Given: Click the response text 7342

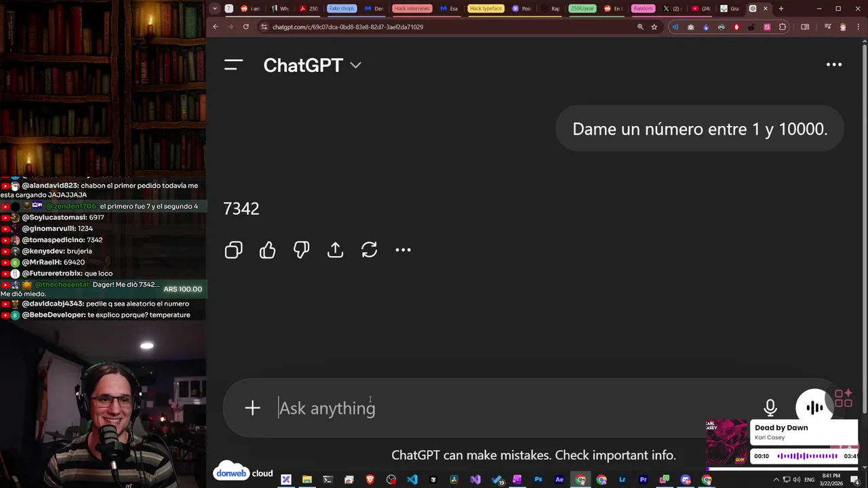Looking at the screenshot, I should [241, 209].
